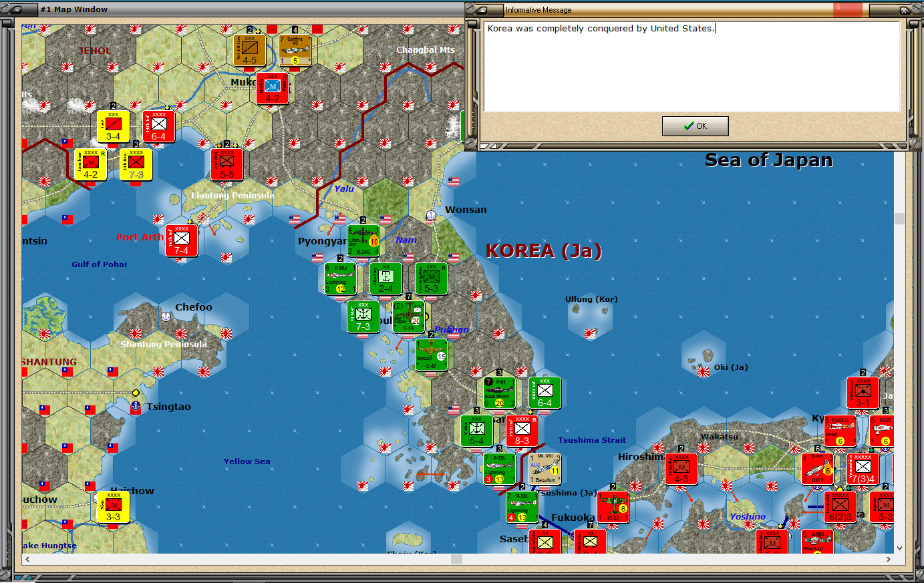
Task: Click the Gulf of Pohai label
Action: (x=99, y=264)
